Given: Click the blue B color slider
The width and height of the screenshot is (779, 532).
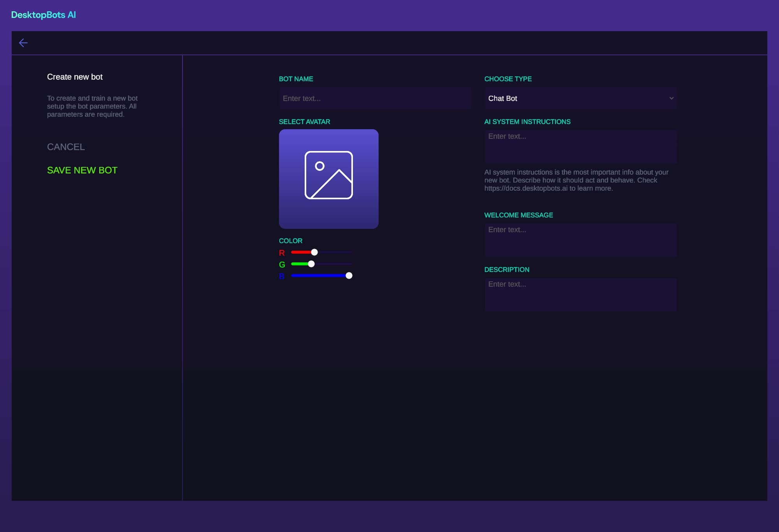Looking at the screenshot, I should [349, 276].
